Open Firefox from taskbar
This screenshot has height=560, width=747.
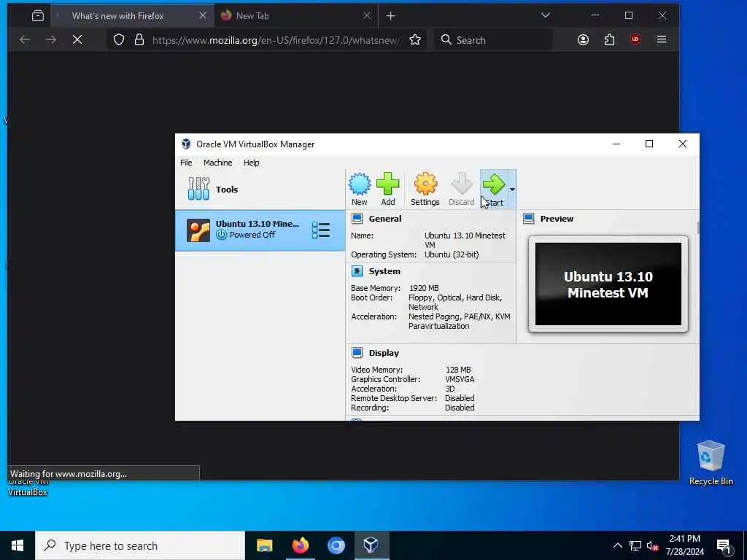pos(300,545)
